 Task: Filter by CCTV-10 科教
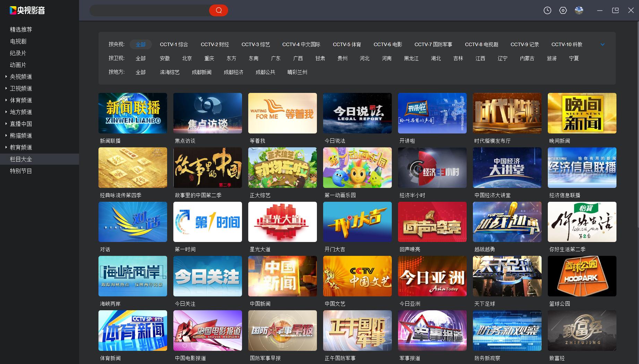pyautogui.click(x=567, y=44)
